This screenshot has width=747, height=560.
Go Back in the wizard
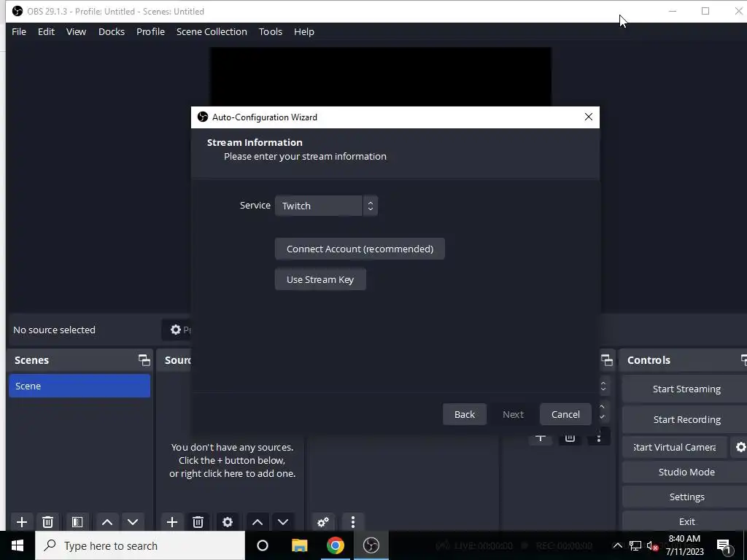click(465, 414)
